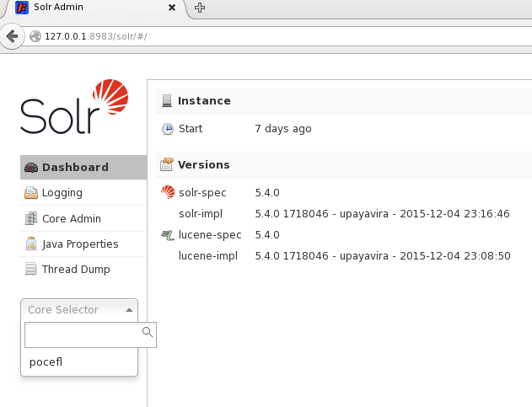The height and width of the screenshot is (407, 532).
Task: Click the solr-impl version string
Action: coord(383,214)
